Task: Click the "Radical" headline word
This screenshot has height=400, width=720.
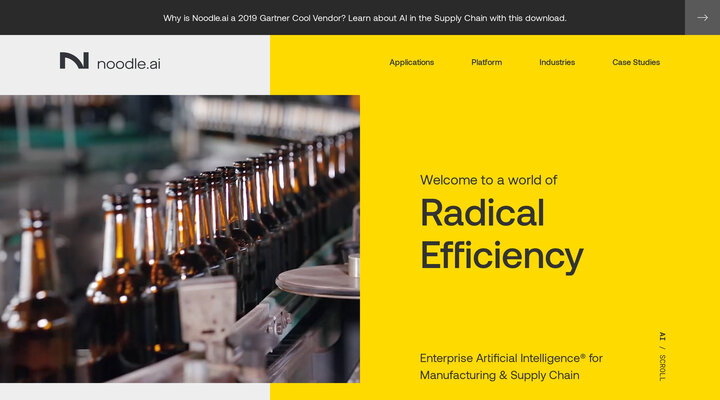Action: [482, 212]
